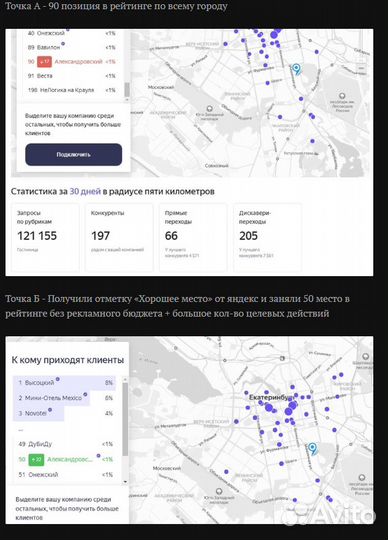Click the gray park marker at lower map's top right
Viewport: 388px width, 540px height.
[x=365, y=356]
